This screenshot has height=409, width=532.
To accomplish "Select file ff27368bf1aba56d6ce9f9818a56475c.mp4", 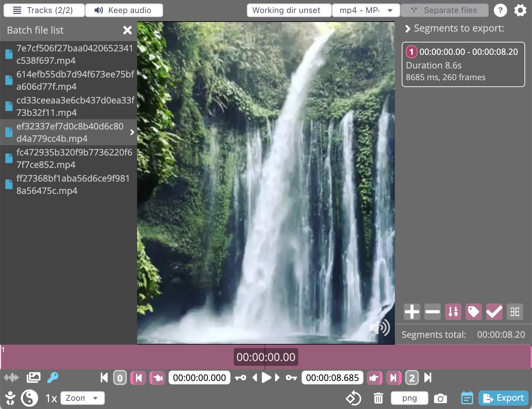I will pos(69,184).
